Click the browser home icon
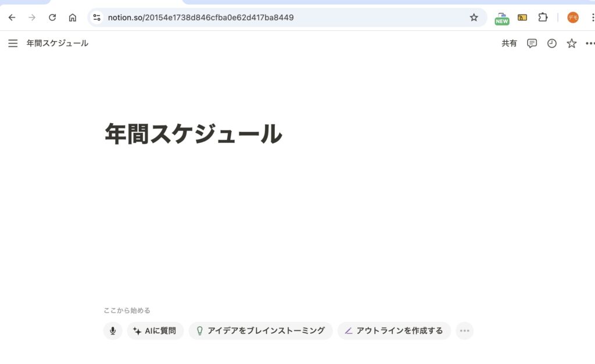This screenshot has width=595, height=364. (x=73, y=17)
